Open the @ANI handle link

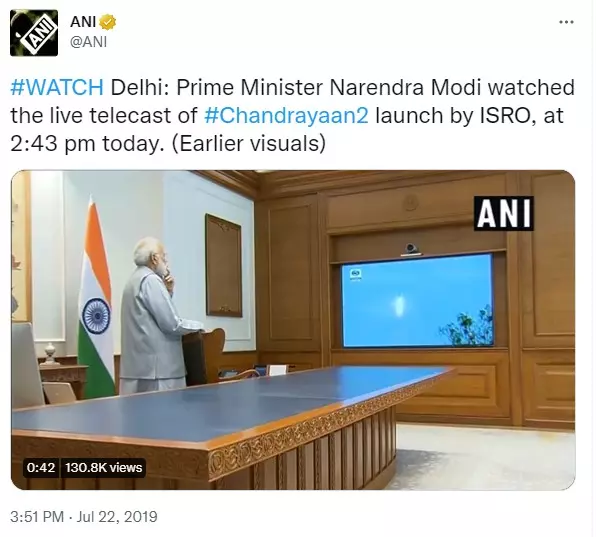pos(88,42)
